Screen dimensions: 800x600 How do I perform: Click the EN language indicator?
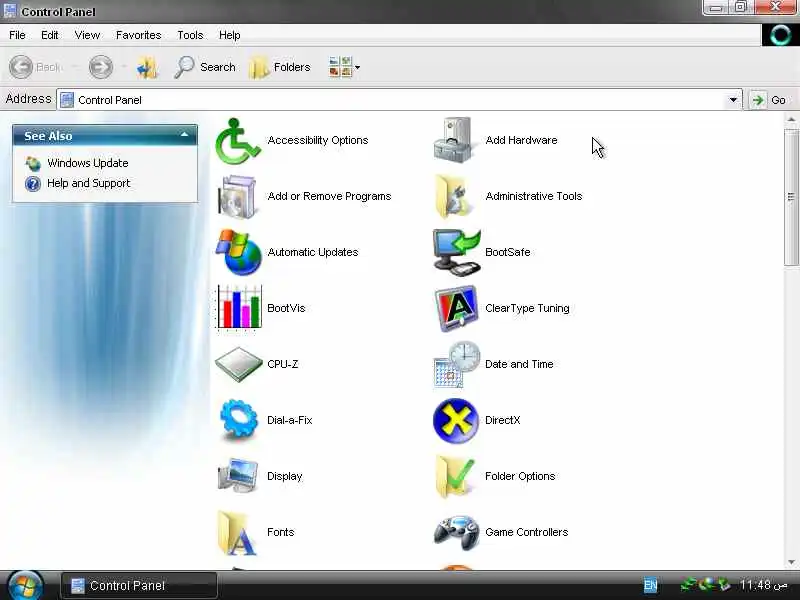(651, 585)
